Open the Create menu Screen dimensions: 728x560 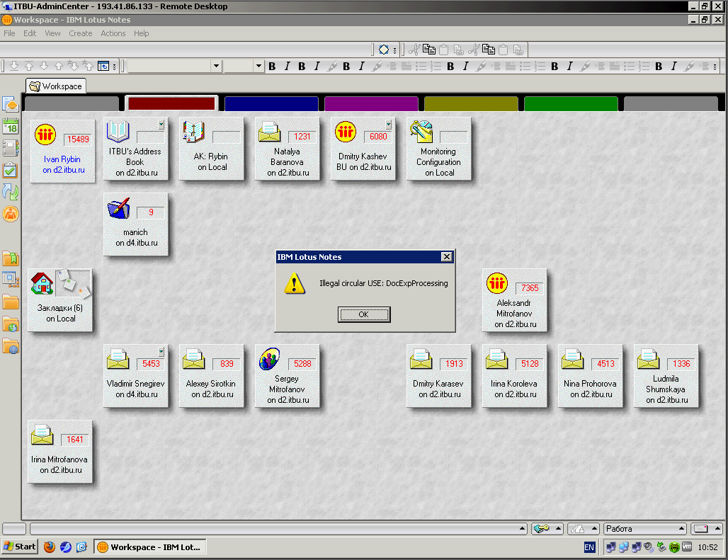(x=80, y=33)
